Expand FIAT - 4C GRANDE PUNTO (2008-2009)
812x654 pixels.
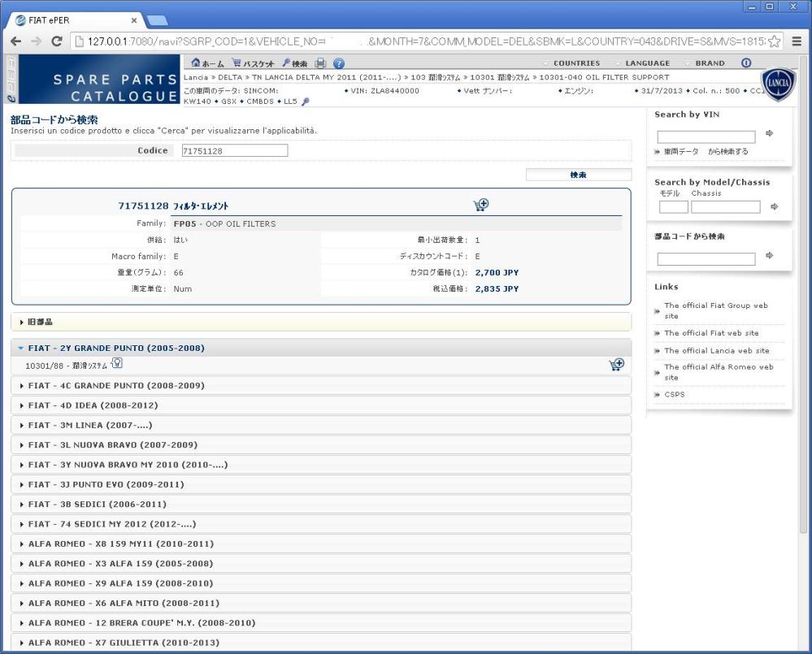pos(321,385)
